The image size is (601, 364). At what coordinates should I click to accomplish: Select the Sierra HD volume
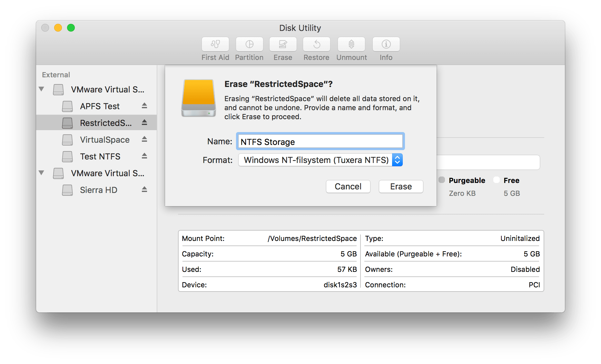(x=98, y=190)
